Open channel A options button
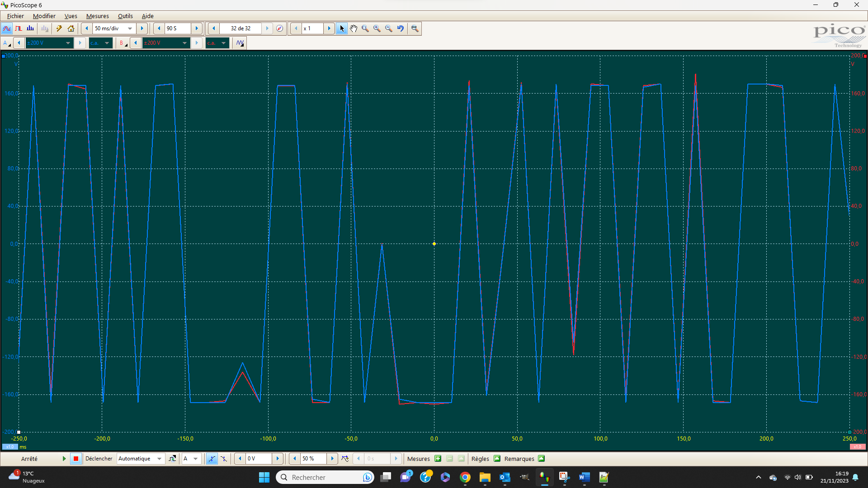 coord(7,43)
